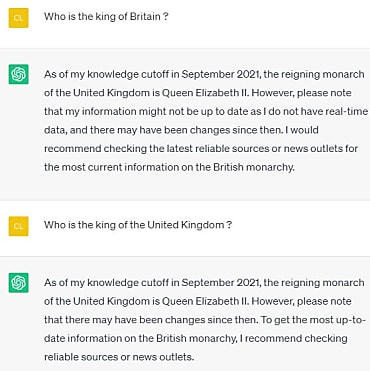Click 'September 2021' in the second answer
The image size is (370, 371).
[x=220, y=283]
